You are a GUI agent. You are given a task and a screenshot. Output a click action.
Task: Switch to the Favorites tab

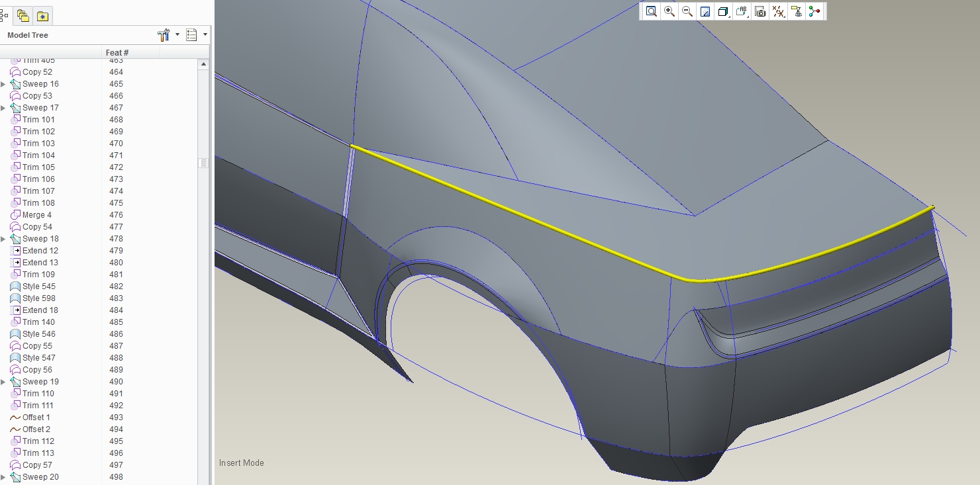click(x=42, y=16)
